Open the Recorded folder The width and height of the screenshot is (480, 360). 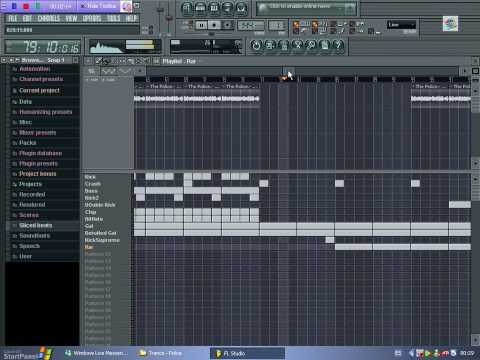32,194
